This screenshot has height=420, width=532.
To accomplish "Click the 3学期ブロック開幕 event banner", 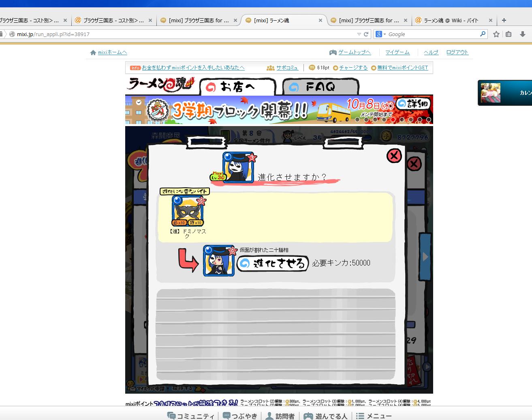I will pyautogui.click(x=279, y=109).
